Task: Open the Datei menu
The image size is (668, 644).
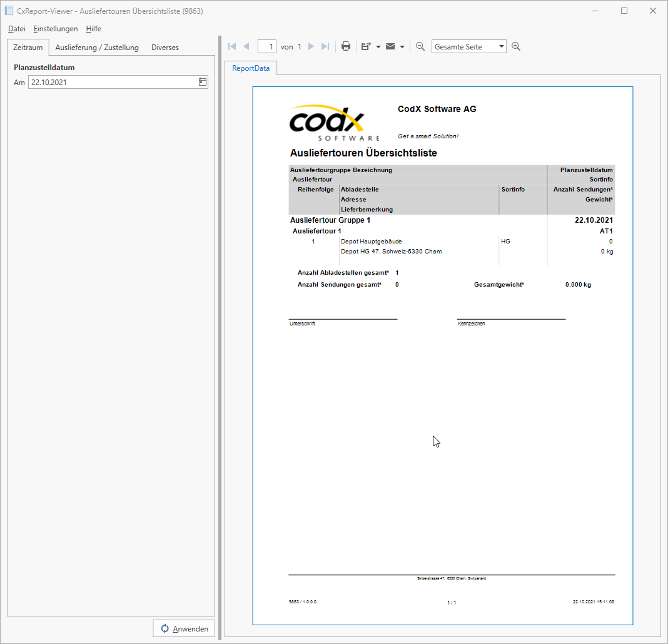Action: pyautogui.click(x=16, y=28)
